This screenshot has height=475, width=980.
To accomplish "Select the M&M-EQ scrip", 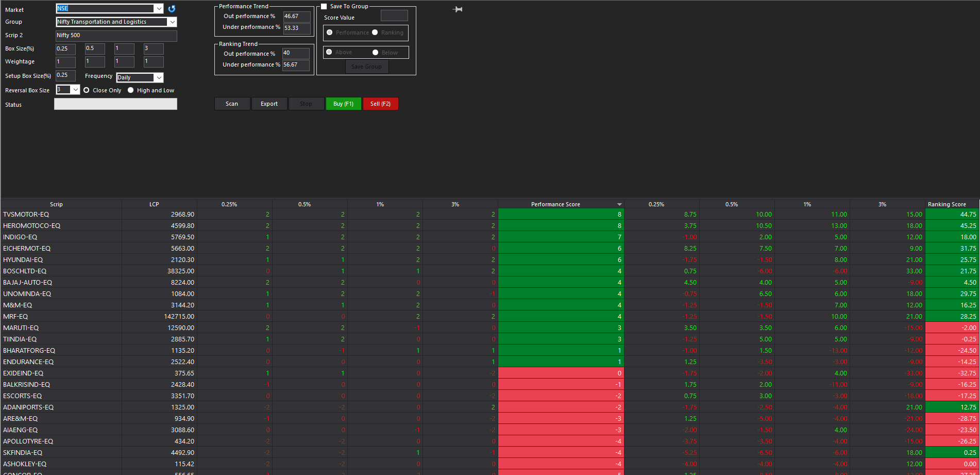I will 18,305.
